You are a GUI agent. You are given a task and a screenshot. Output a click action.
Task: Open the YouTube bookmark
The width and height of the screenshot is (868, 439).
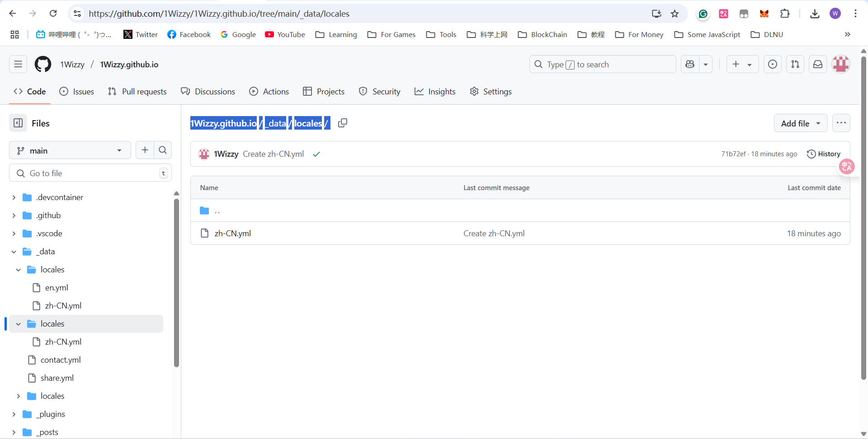tap(285, 34)
